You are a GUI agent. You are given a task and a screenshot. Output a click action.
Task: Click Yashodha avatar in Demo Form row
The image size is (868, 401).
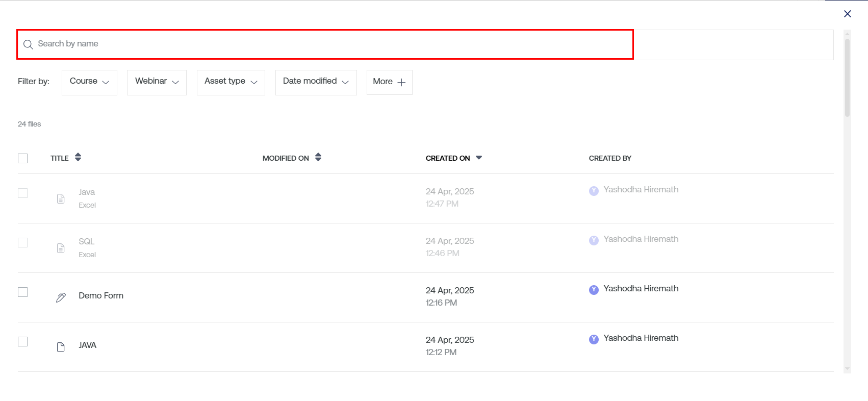coord(594,290)
